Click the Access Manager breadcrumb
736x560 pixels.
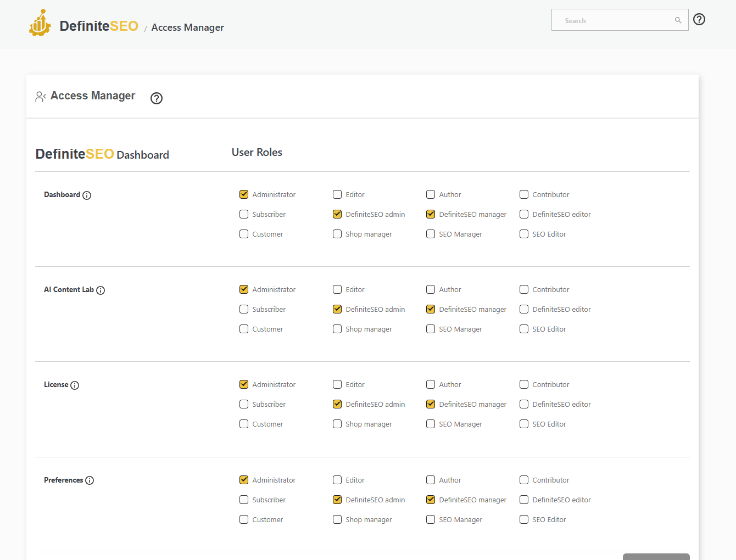[x=187, y=27]
